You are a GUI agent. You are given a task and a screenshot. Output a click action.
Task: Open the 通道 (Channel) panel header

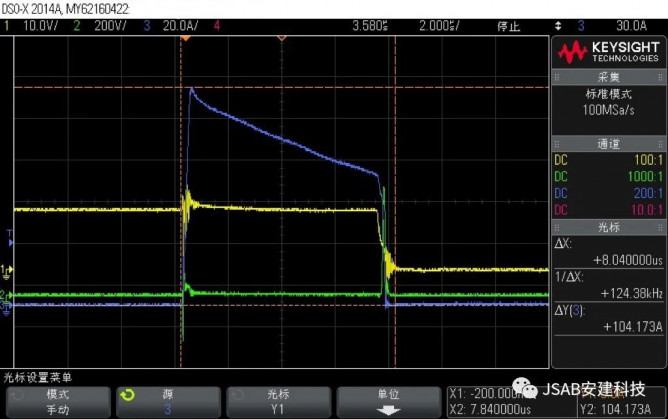click(x=609, y=144)
